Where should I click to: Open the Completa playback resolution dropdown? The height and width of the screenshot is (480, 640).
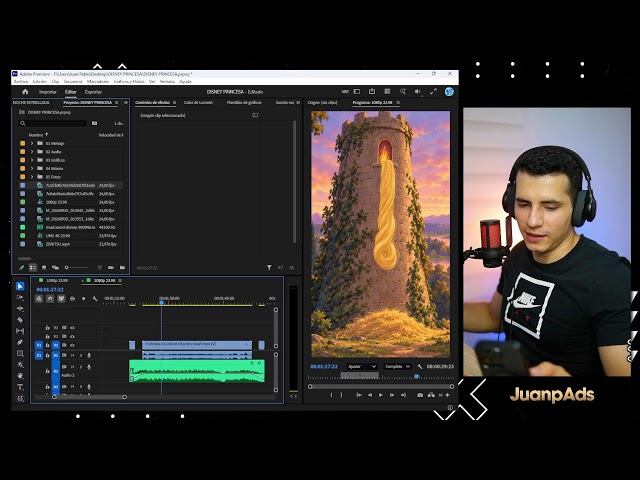397,367
